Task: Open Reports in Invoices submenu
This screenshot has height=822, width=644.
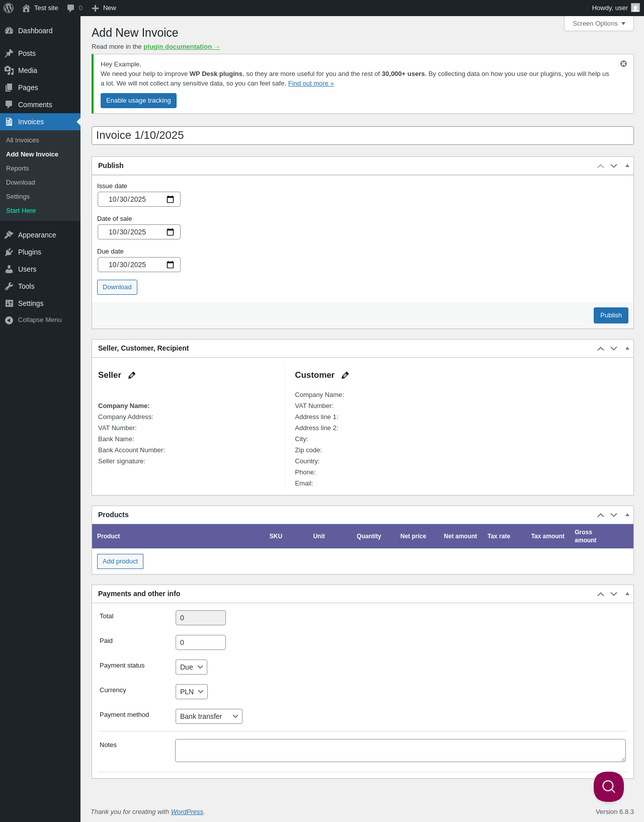Action: (x=18, y=169)
